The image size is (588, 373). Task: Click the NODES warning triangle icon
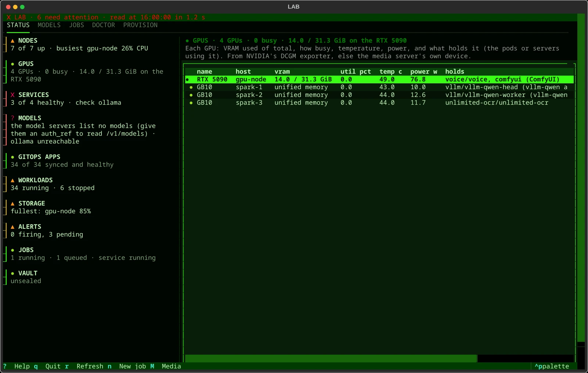pos(12,41)
